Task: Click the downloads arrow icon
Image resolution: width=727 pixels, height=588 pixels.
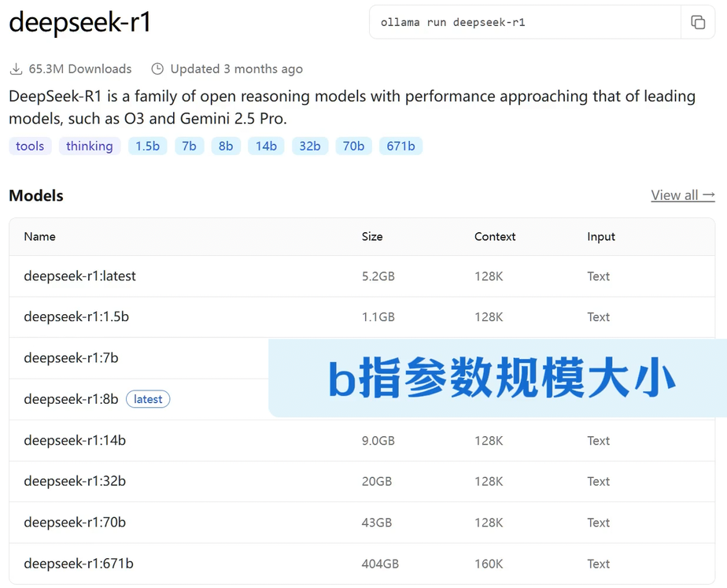Action: 17,69
